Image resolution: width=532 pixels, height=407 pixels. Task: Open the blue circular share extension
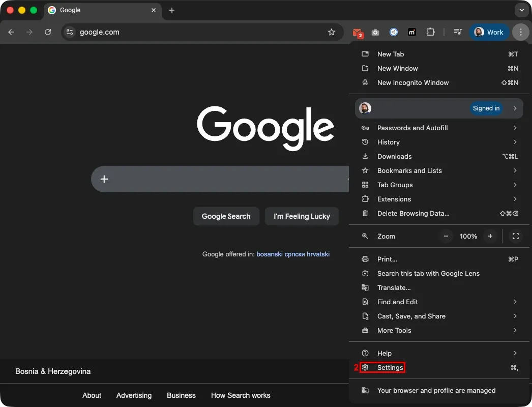click(x=394, y=32)
